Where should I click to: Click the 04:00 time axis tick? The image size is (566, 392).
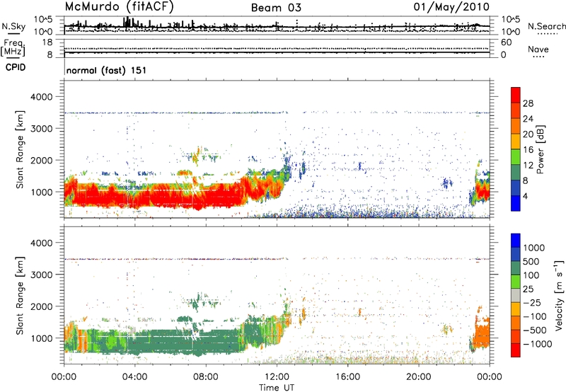134,377
